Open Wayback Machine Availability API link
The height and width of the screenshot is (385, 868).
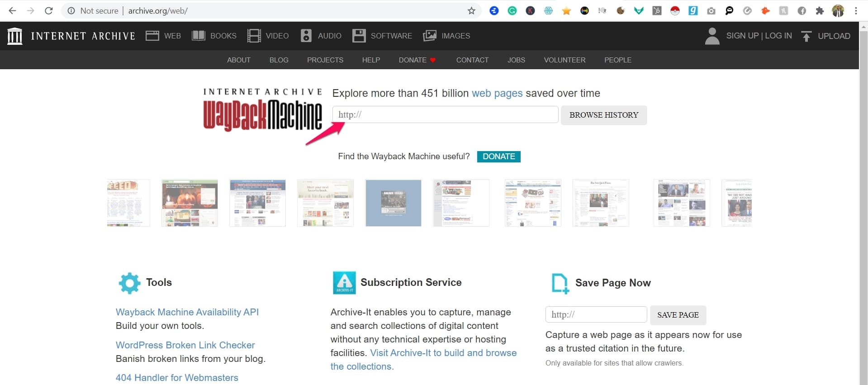click(x=187, y=312)
